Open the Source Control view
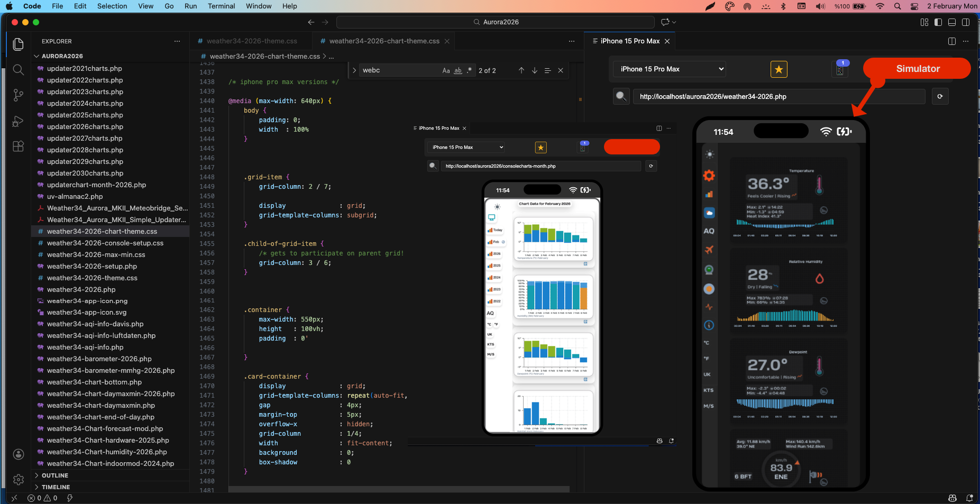 pos(18,95)
